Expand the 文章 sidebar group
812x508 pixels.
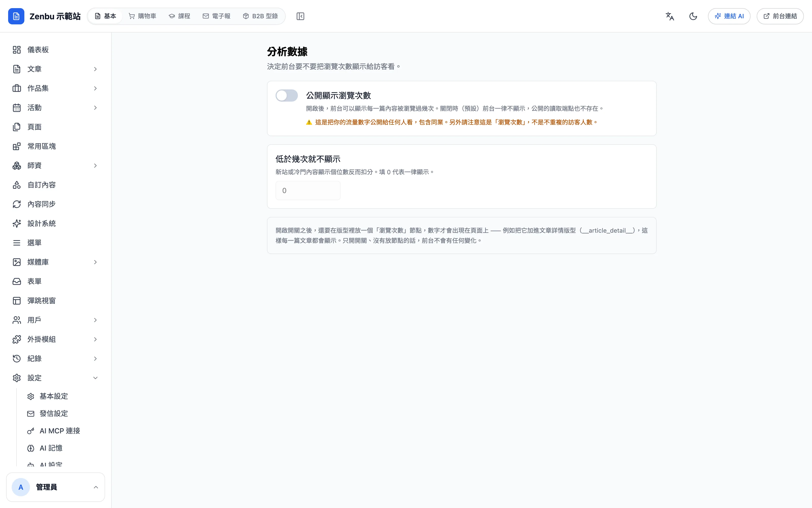pos(55,69)
